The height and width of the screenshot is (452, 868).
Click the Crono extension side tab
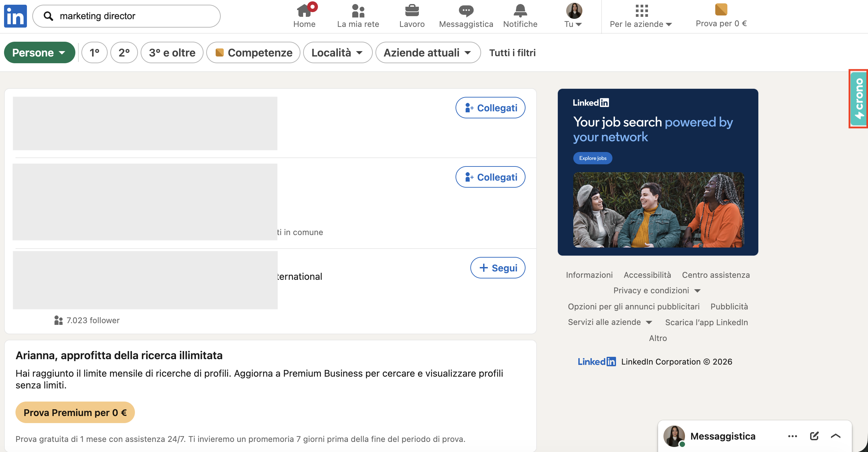click(859, 99)
